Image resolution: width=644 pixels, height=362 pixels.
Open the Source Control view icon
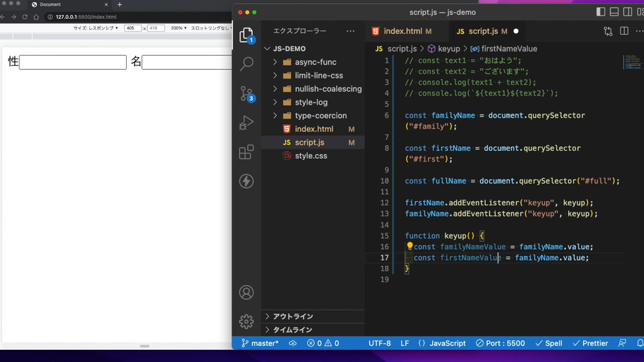[x=246, y=94]
